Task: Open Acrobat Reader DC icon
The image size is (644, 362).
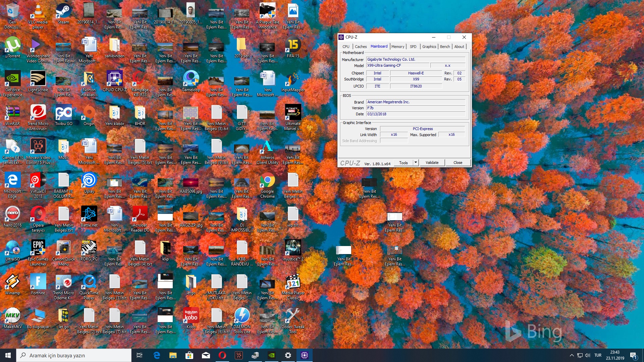Action: [140, 217]
